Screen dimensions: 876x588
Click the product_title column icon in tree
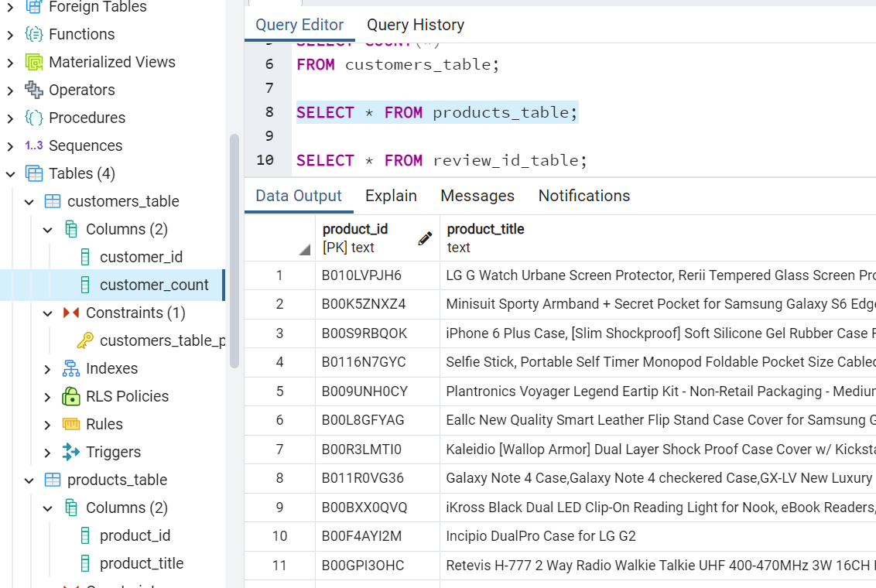[x=85, y=563]
